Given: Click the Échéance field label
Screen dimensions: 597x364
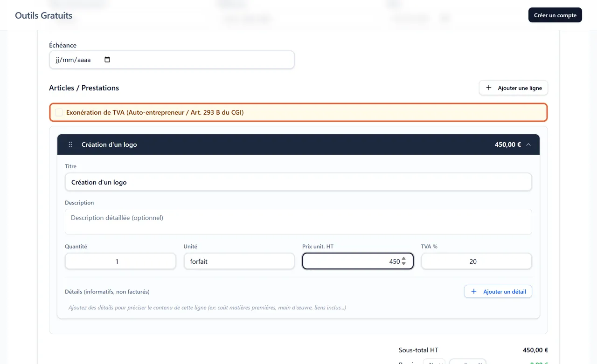Looking at the screenshot, I should (x=62, y=45).
